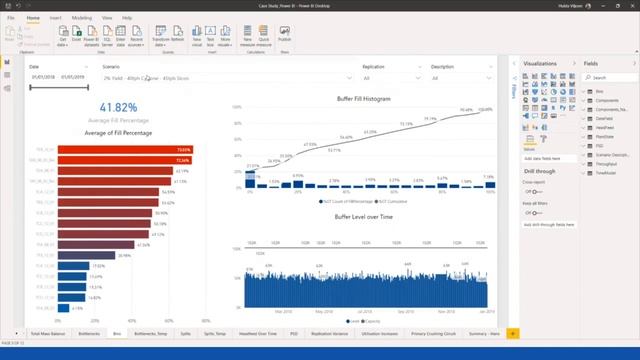Create a Quick measure
The height and width of the screenshot is (360, 640).
tap(264, 36)
